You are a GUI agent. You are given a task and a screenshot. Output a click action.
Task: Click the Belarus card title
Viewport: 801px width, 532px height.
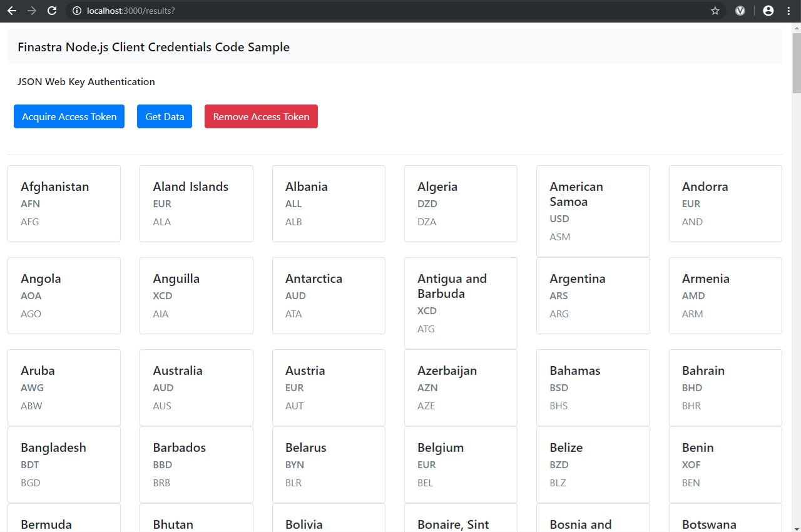tap(306, 448)
